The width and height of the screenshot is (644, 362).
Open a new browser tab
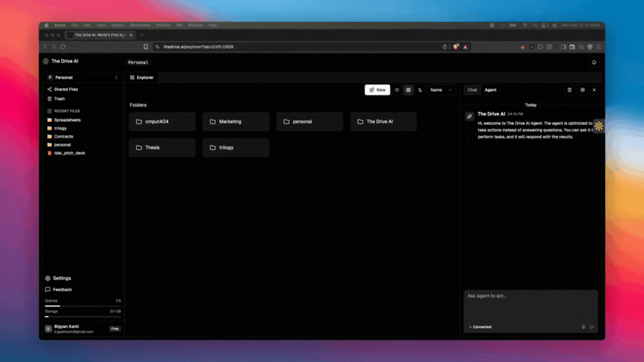pyautogui.click(x=142, y=35)
